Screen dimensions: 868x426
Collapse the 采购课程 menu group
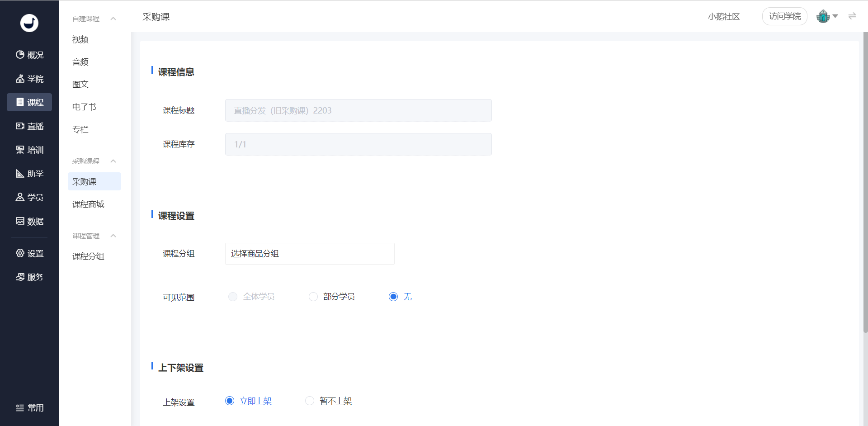pos(113,161)
